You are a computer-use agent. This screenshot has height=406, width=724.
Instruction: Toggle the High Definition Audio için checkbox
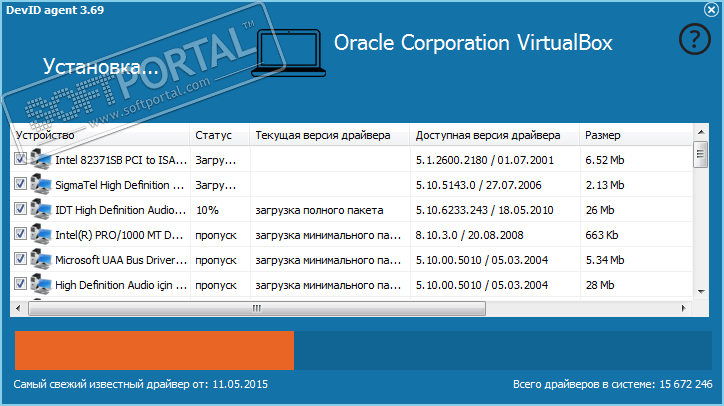(x=20, y=283)
